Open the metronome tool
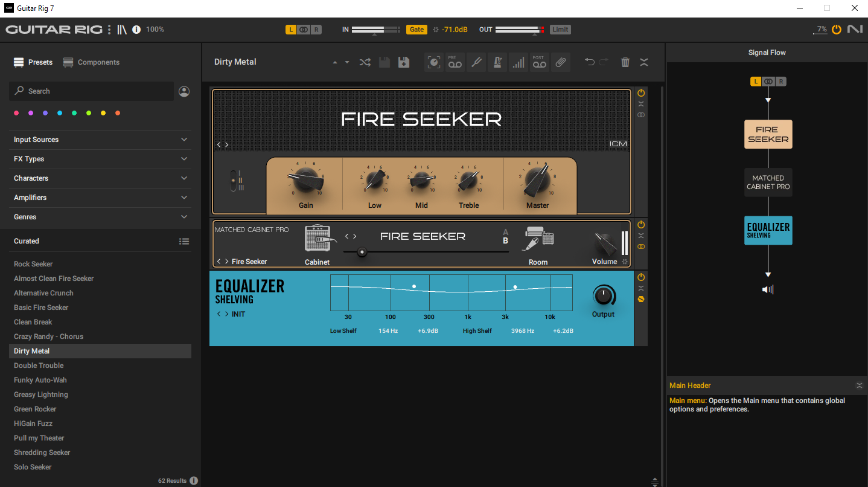This screenshot has height=487, width=868. (x=497, y=62)
